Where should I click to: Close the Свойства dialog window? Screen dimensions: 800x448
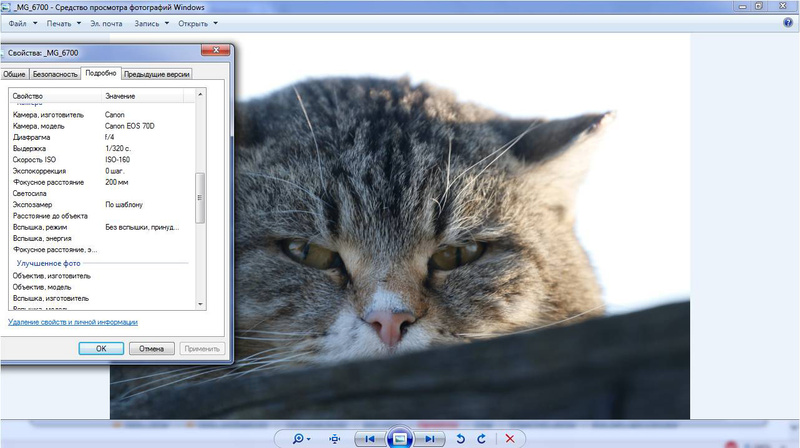[x=215, y=51]
